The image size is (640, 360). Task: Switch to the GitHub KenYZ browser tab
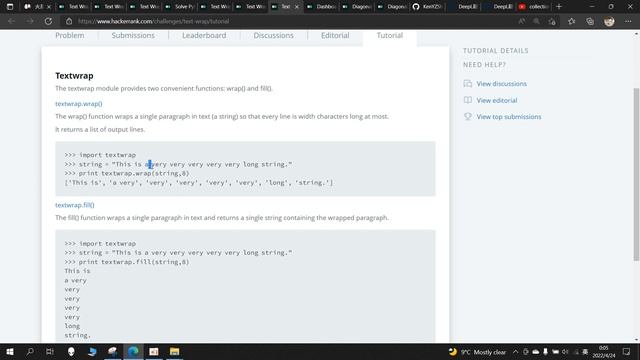pos(428,7)
